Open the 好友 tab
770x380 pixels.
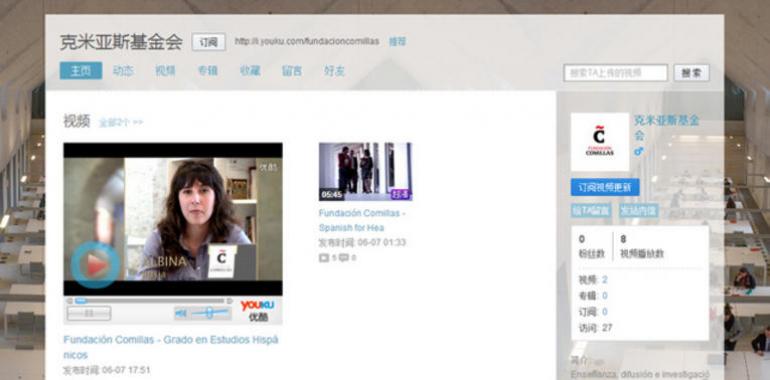334,71
